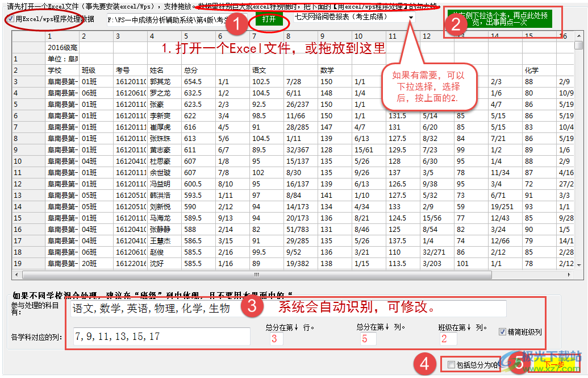588x378 pixels.
Task: Click the rank cell 26/237
Action: pyautogui.click(x=301, y=105)
